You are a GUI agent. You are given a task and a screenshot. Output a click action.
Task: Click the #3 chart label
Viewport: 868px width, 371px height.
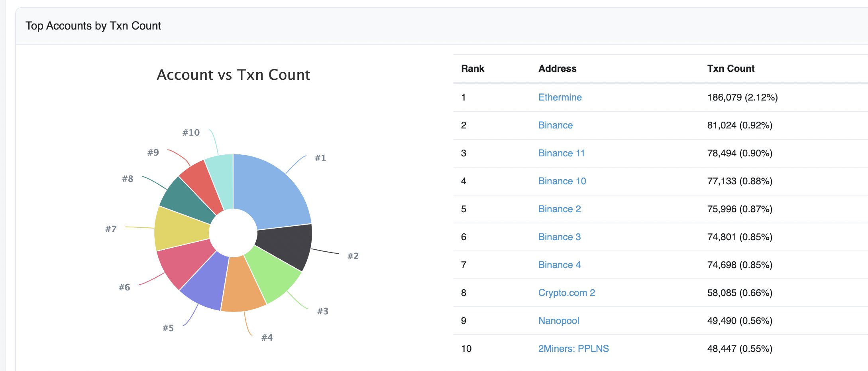[323, 311]
